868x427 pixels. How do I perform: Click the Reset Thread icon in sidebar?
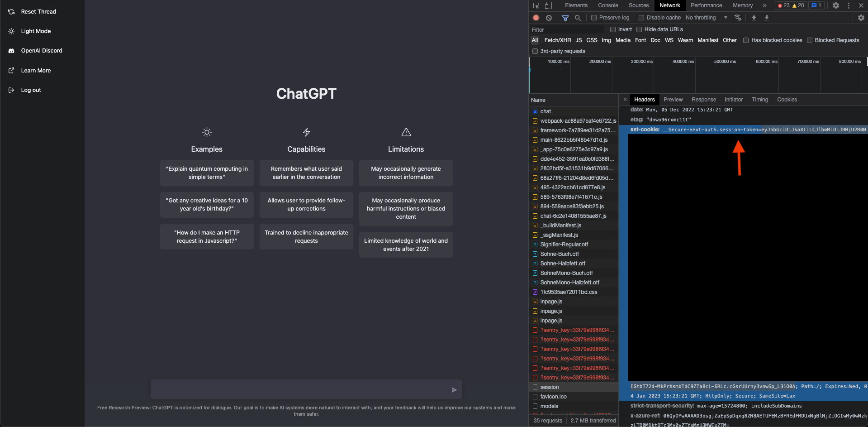(11, 12)
